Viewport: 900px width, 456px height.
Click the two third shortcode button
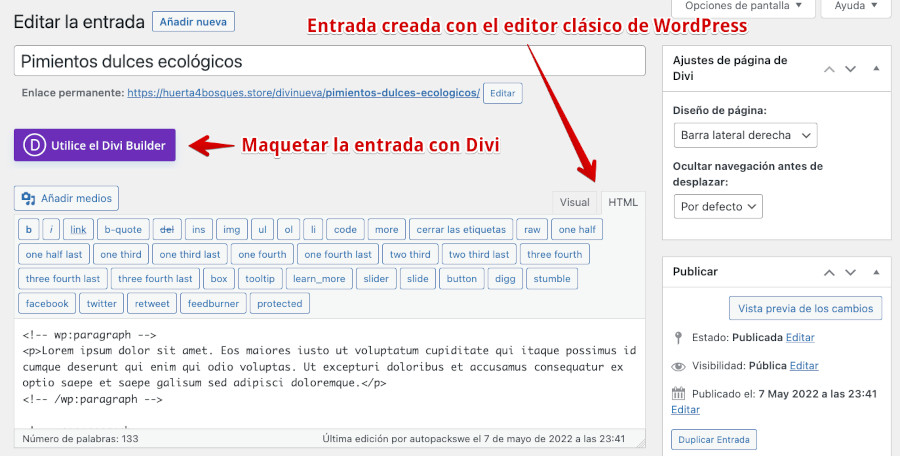click(x=410, y=254)
